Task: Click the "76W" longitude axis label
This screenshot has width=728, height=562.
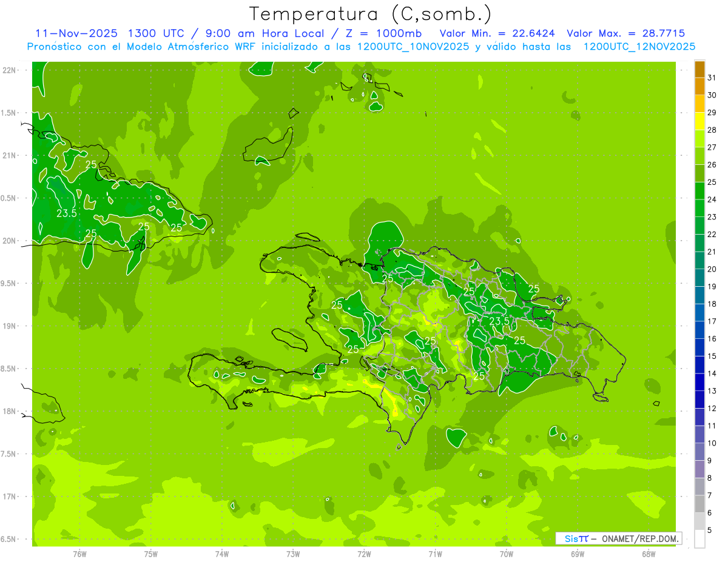Action: click(79, 554)
